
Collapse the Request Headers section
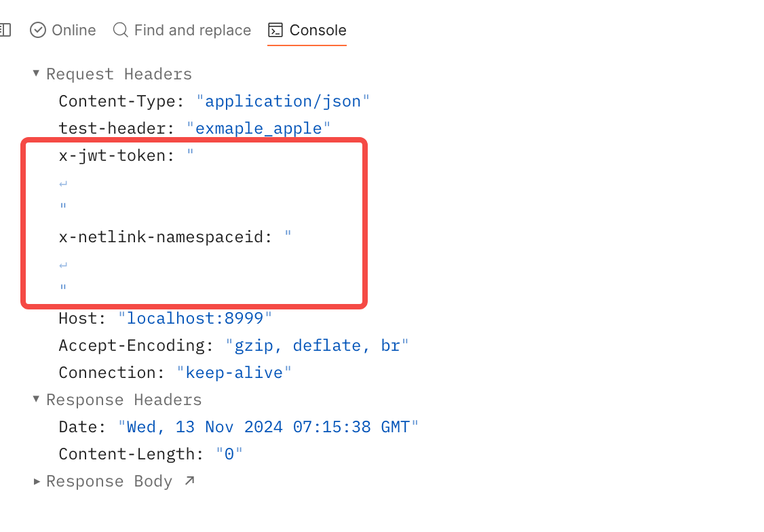pyautogui.click(x=36, y=73)
